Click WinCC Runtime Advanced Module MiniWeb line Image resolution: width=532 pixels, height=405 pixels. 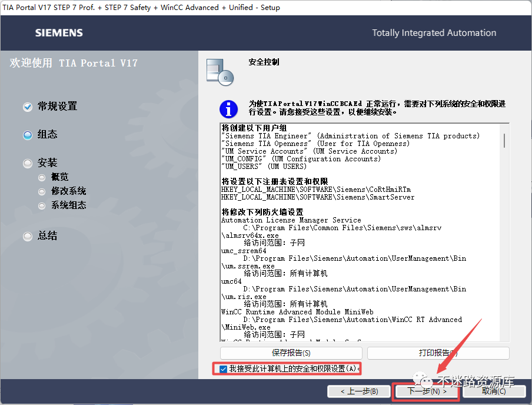point(297,312)
